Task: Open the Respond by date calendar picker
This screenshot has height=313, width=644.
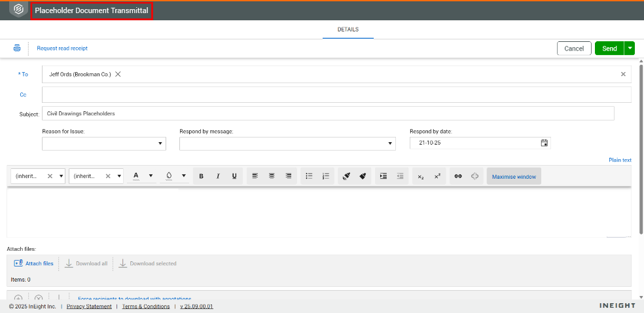Action: point(545,143)
